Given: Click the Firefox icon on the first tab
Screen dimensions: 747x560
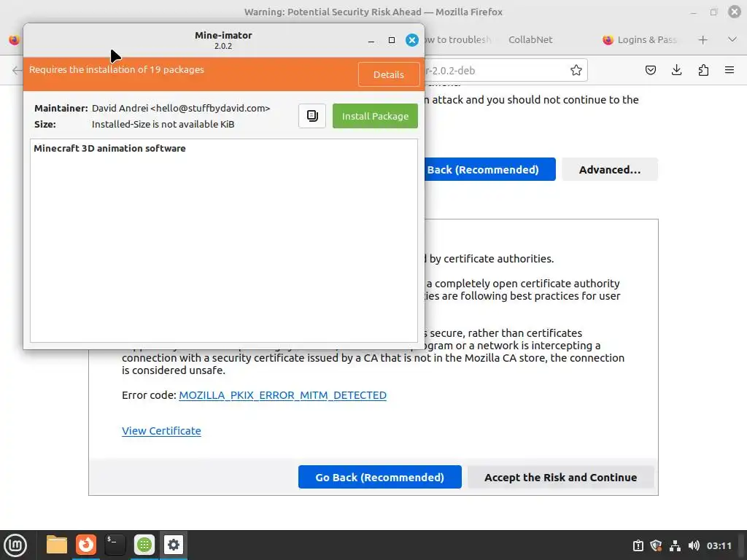Looking at the screenshot, I should click(x=15, y=40).
